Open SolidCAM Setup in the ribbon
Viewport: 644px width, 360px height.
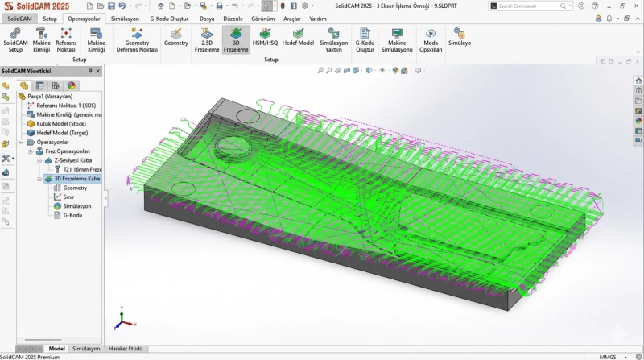click(15, 39)
